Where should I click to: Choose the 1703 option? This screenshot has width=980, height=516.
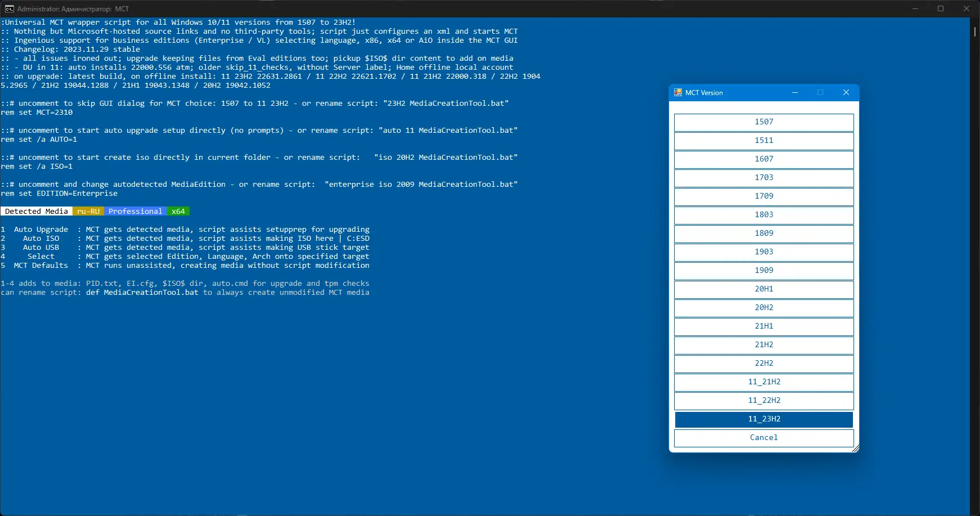tap(764, 178)
